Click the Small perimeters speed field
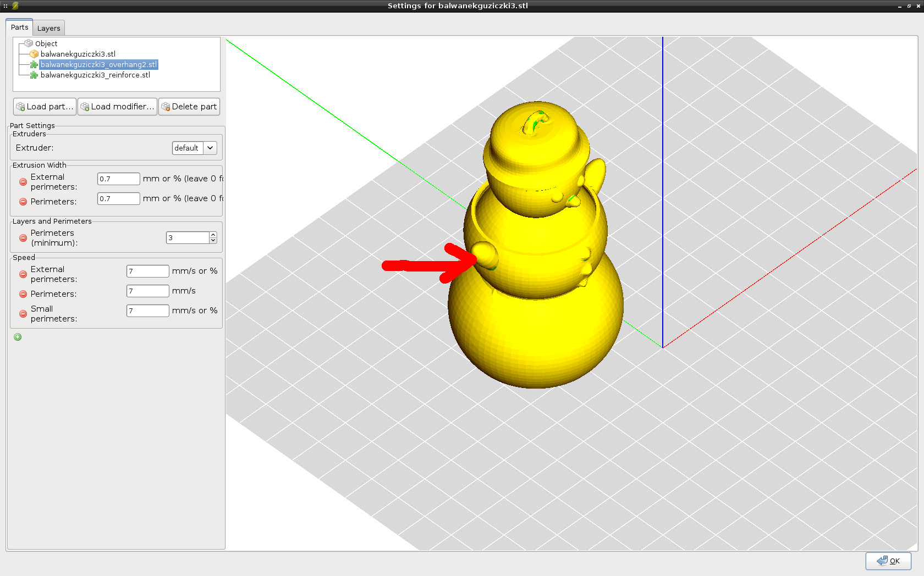924x576 pixels. point(148,311)
